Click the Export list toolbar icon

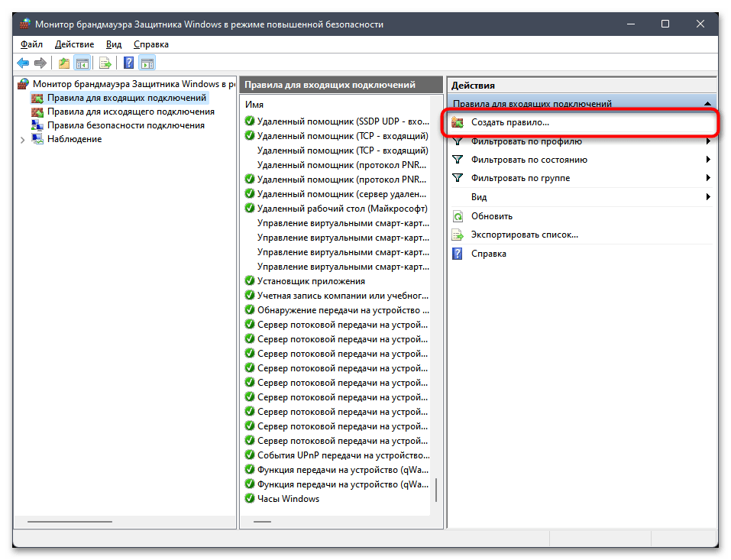[x=105, y=63]
